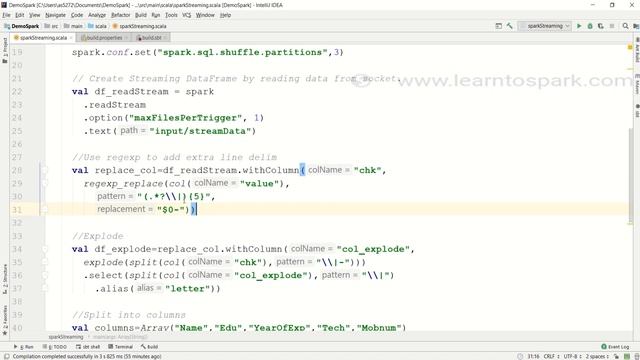This screenshot has width=640, height=360.
Task: Collapse the code fold marker at line 28
Action: click(x=45, y=170)
